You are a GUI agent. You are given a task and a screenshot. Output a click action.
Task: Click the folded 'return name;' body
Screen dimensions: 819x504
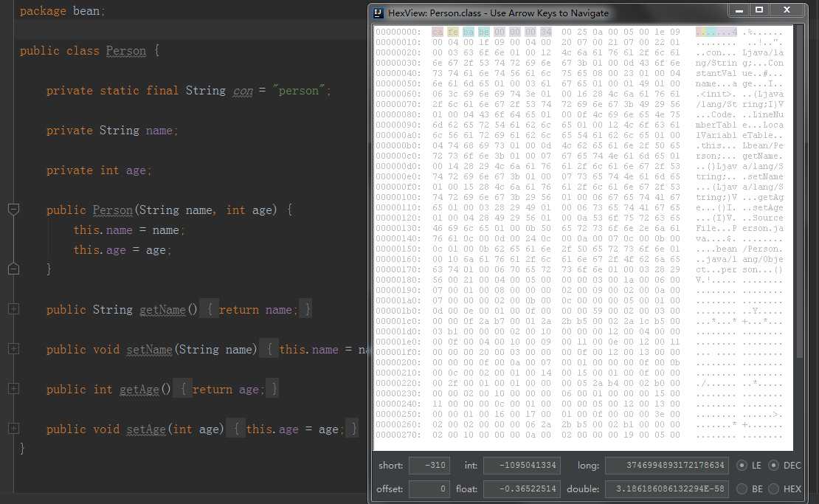(257, 310)
